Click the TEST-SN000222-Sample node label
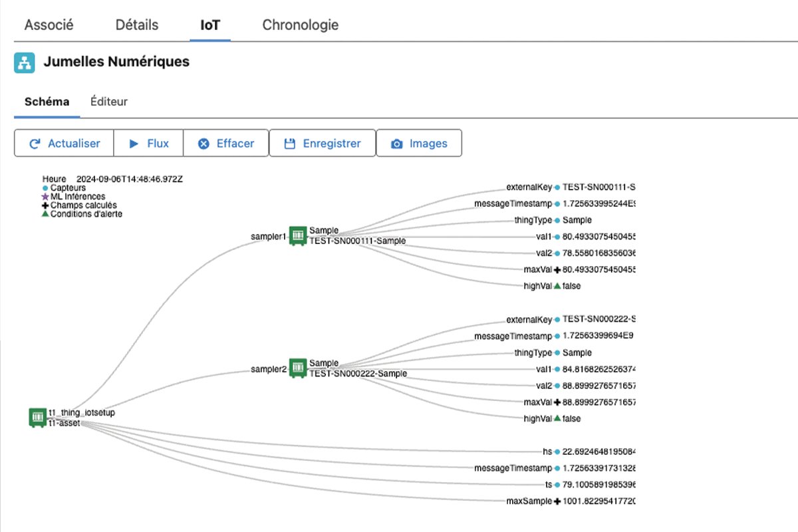The image size is (798, 532). (x=358, y=374)
